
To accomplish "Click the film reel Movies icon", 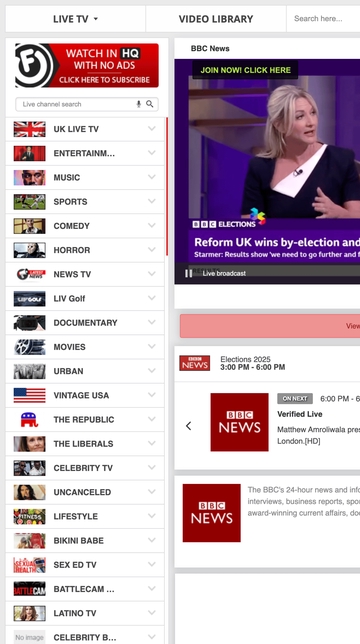I will point(30,347).
